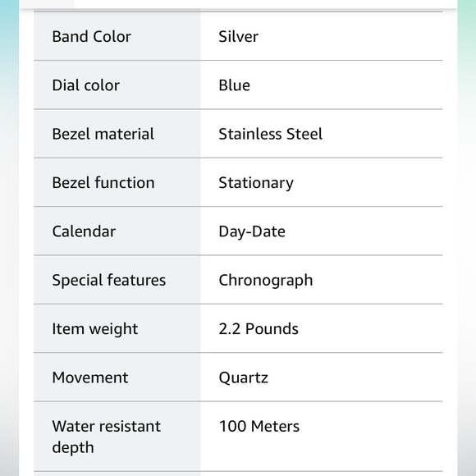Screen dimensions: 476x476
Task: Click the Silver band color value
Action: pyautogui.click(x=238, y=37)
